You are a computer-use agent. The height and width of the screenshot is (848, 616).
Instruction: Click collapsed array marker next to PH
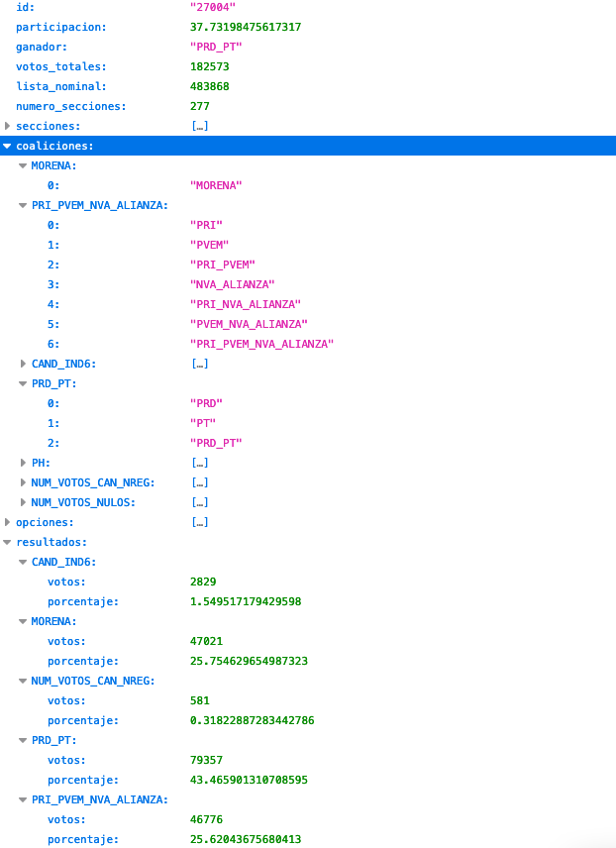tap(200, 463)
